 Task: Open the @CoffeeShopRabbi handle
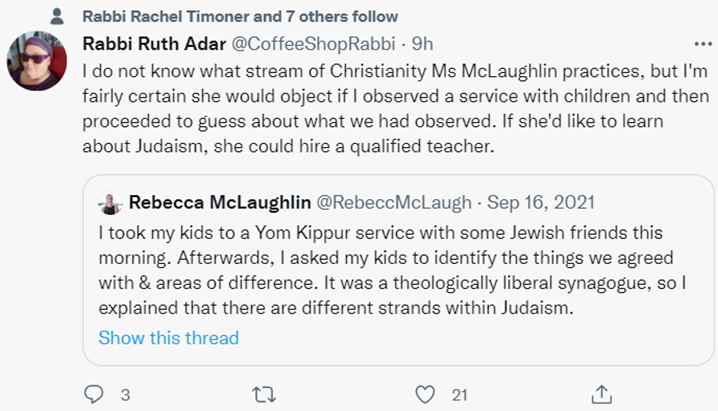point(313,44)
